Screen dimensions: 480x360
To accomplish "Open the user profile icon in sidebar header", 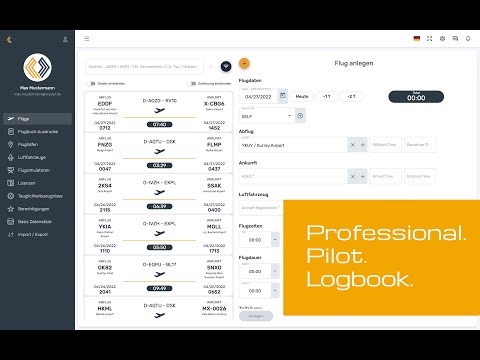I will click(x=65, y=39).
